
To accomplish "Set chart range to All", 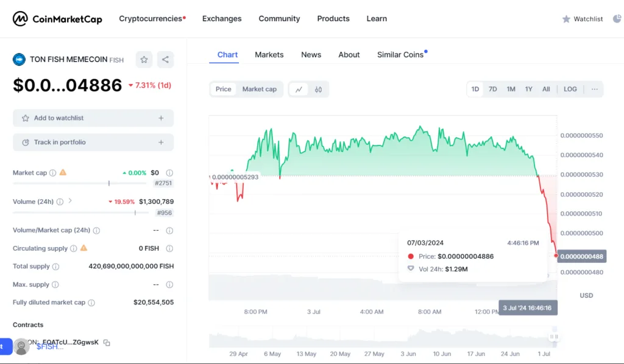I will (546, 89).
